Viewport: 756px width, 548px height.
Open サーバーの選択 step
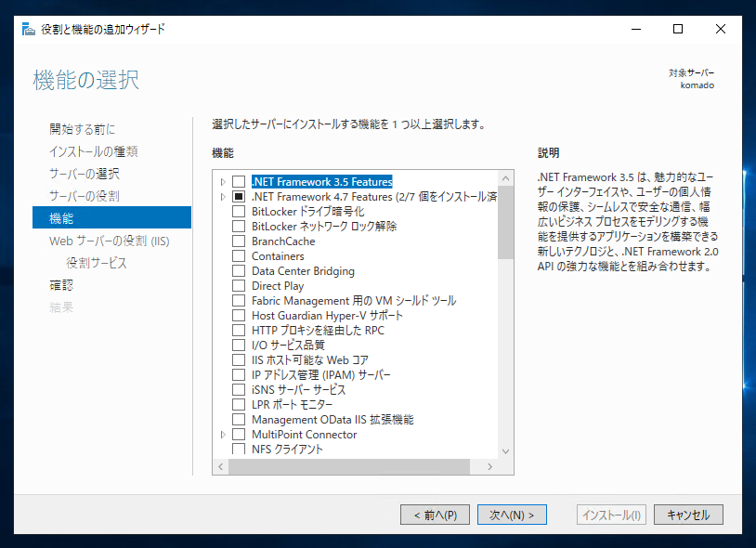coord(85,174)
